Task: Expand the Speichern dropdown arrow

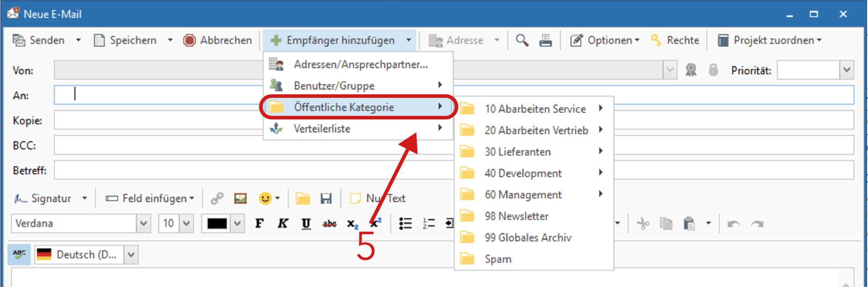Action: (170, 40)
